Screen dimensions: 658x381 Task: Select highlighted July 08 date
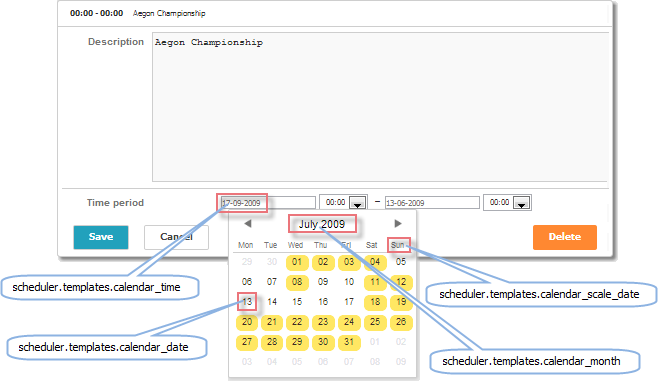(297, 282)
